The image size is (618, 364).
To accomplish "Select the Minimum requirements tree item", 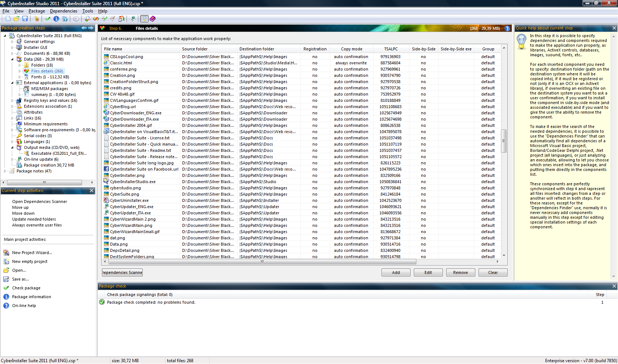I will pos(46,124).
